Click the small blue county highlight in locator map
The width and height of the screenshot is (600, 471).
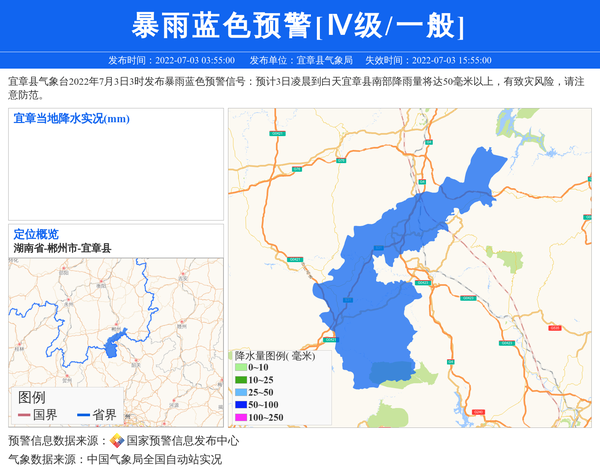pyautogui.click(x=112, y=347)
